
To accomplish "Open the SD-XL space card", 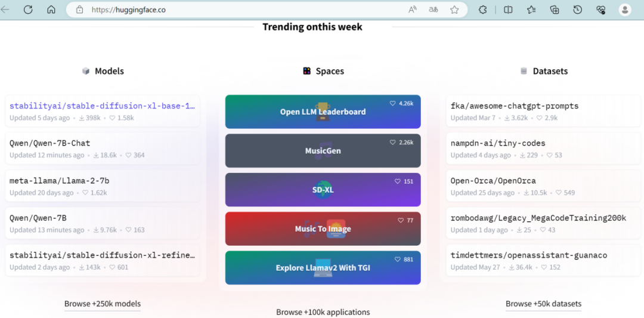I will pyautogui.click(x=323, y=190).
